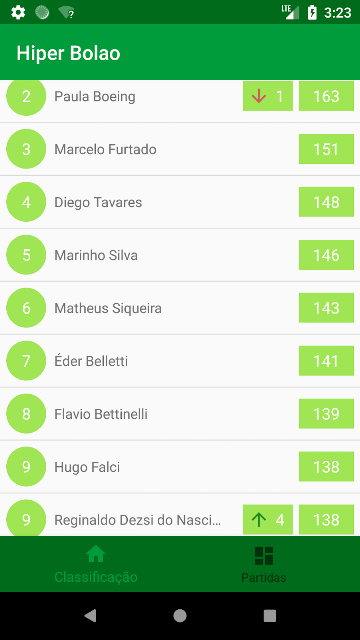Tap the red down arrow for Paula Boeing
Screen dimensions: 360x640
[259, 96]
